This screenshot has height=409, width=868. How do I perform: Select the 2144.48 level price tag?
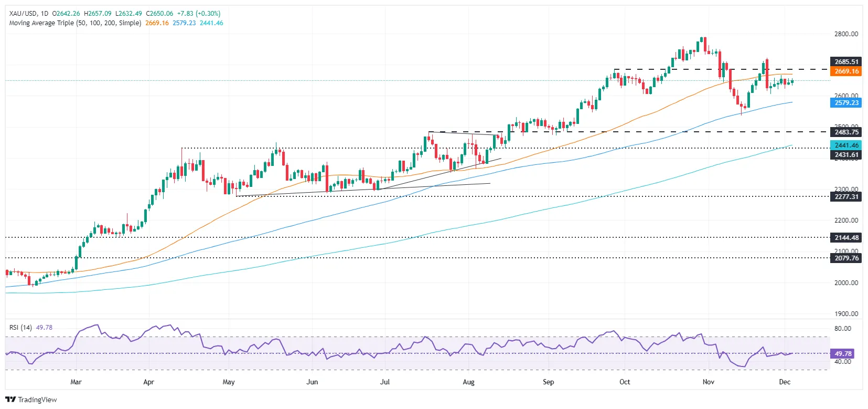pos(846,238)
